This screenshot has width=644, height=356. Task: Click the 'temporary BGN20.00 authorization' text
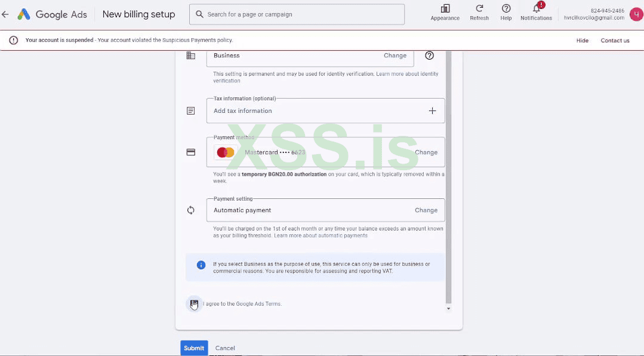[x=284, y=174]
